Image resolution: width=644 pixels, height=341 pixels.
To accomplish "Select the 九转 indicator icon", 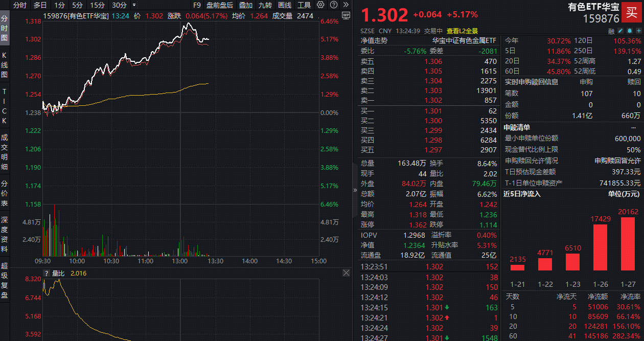I will click(x=265, y=5).
